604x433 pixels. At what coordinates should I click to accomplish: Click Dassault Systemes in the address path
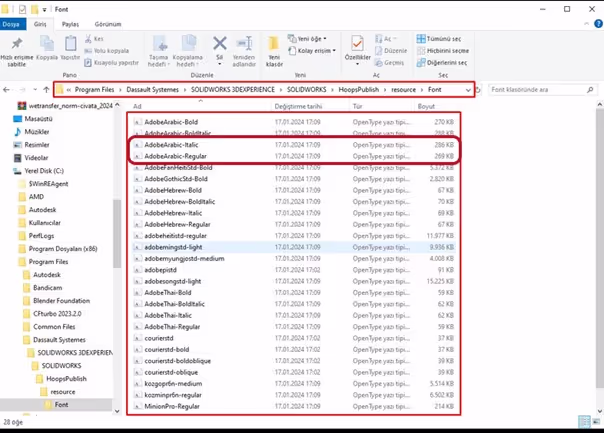[153, 90]
